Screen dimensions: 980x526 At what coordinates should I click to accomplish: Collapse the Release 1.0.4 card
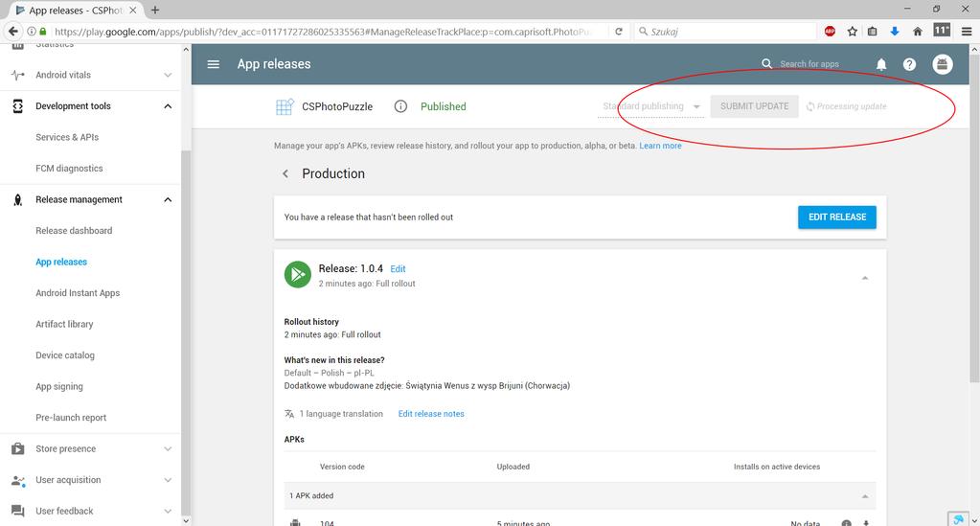(865, 278)
